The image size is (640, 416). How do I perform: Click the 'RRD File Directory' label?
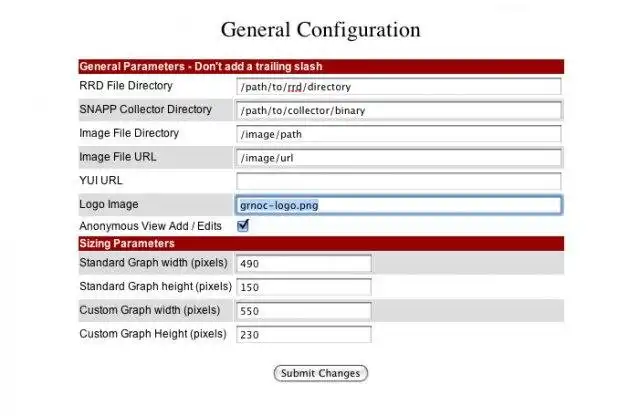(126, 86)
